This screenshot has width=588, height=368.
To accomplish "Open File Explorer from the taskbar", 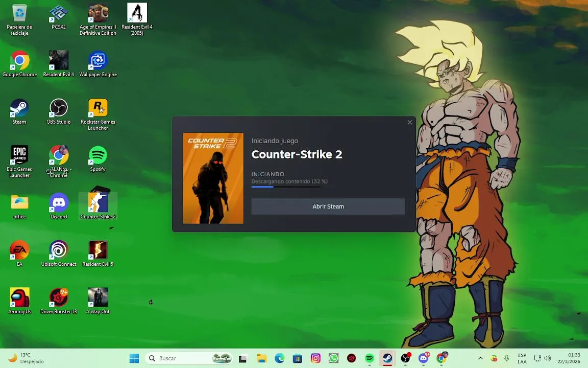I will coord(261,358).
